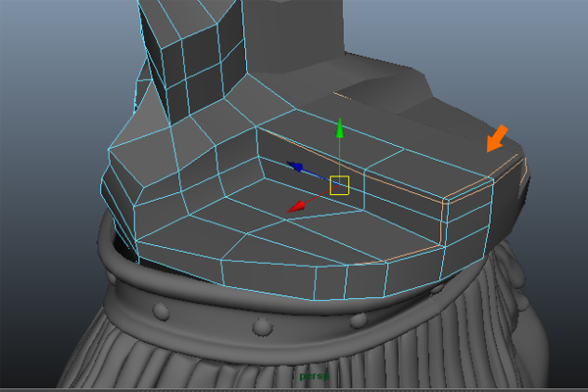Click the blue Z-axis move manipulator arrow

pyautogui.click(x=296, y=167)
